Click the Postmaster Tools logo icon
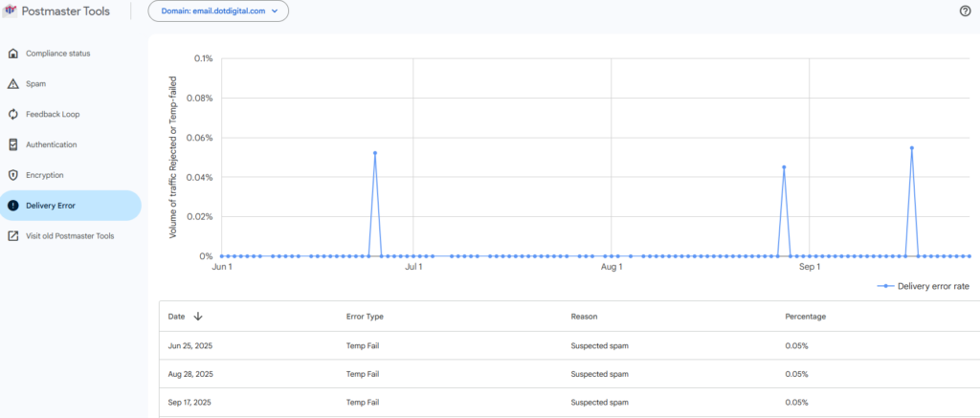980x418 pixels. (x=11, y=11)
